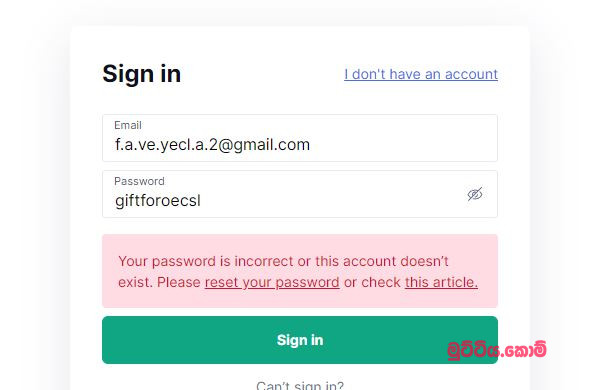
Task: Place cursor in the giftforoecsl password text
Action: click(158, 201)
